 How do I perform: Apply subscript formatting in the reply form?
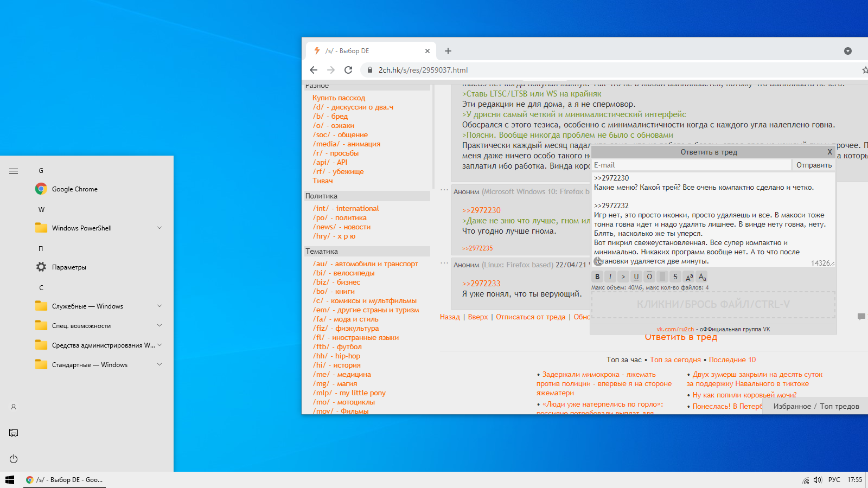pyautogui.click(x=702, y=277)
